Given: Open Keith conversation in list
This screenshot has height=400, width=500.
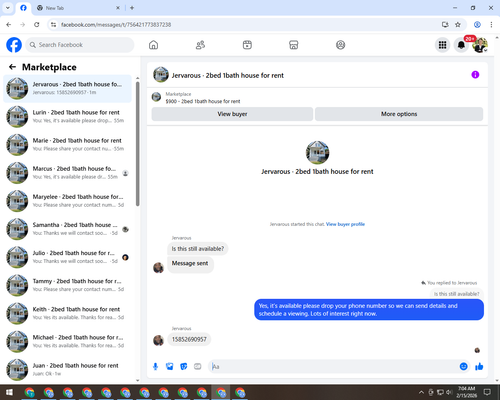Looking at the screenshot, I should pos(67,313).
